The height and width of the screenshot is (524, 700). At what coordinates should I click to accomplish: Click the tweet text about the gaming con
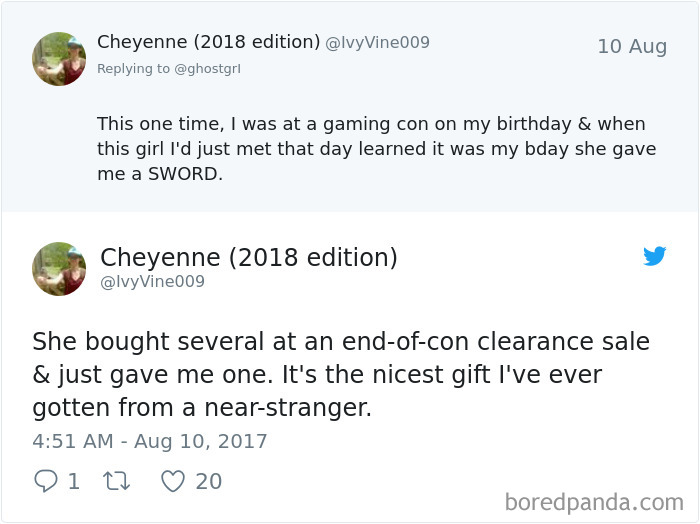pos(371,148)
